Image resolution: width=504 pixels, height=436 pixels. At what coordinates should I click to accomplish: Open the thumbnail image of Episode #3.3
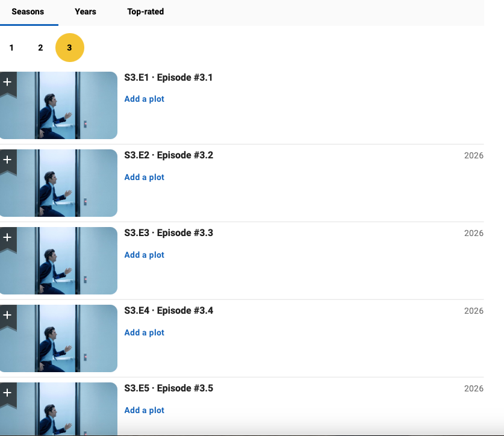click(x=58, y=261)
